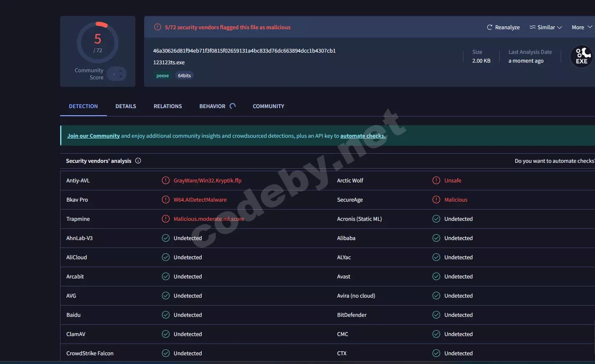Click the file name 123123ts.exe
595x364 pixels.
pyautogui.click(x=169, y=62)
